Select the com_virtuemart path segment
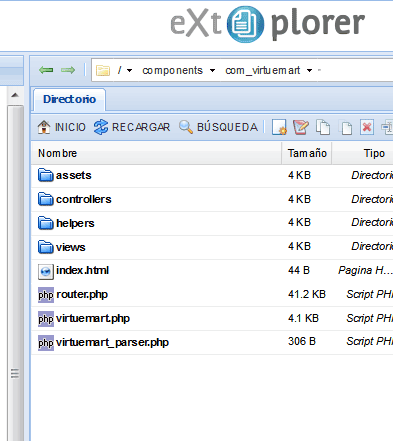 click(263, 70)
